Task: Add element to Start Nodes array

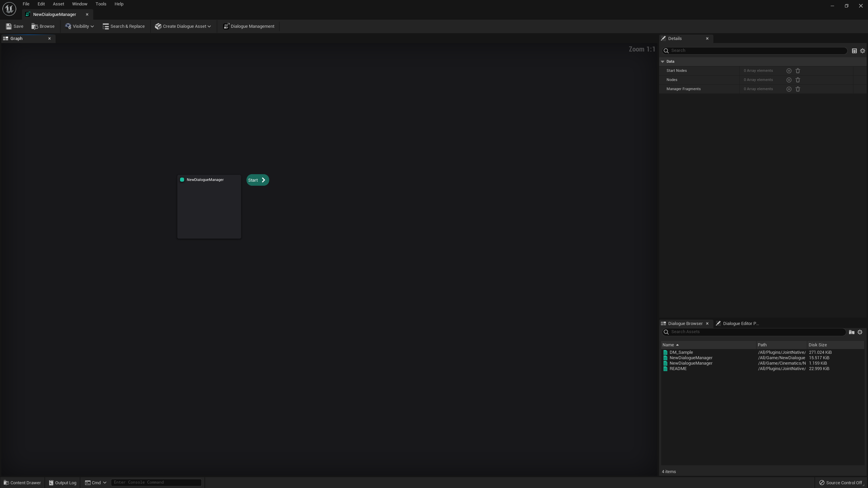Action: (x=789, y=71)
